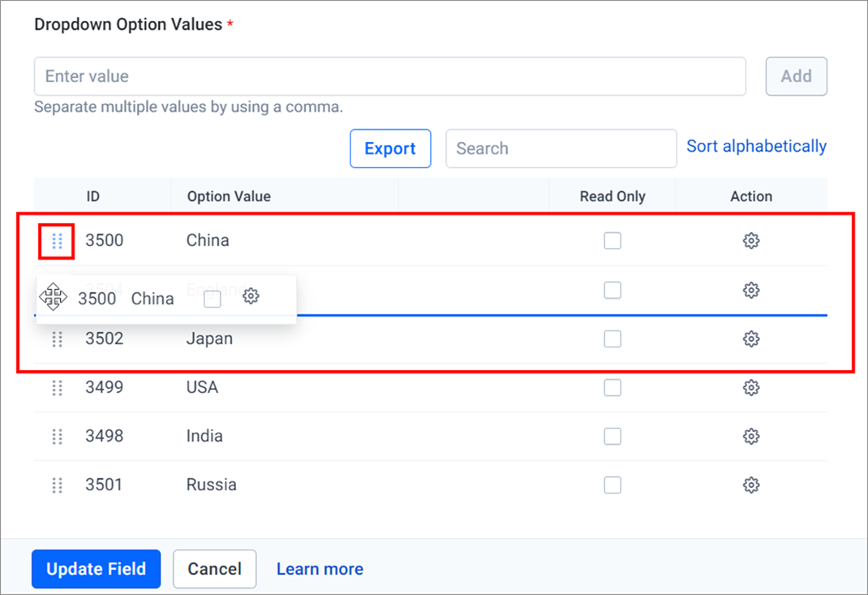Open the gear settings for China
This screenshot has height=595, width=868.
pyautogui.click(x=751, y=241)
